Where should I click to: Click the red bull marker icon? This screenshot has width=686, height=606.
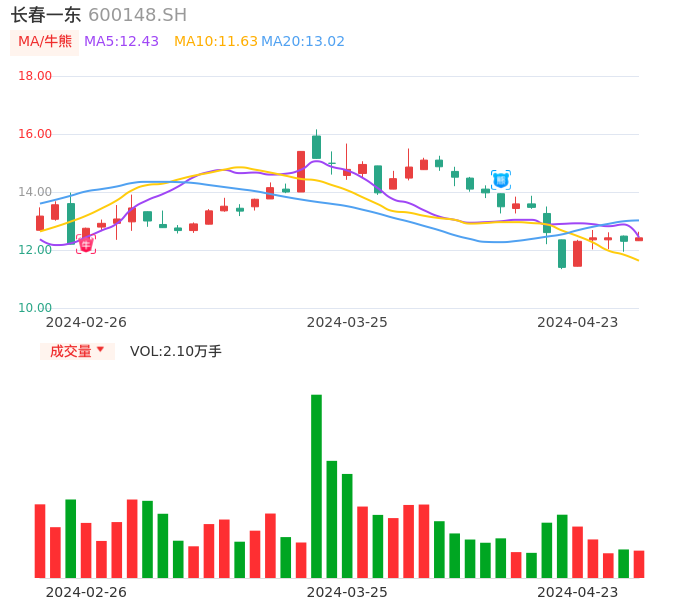pyautogui.click(x=86, y=244)
